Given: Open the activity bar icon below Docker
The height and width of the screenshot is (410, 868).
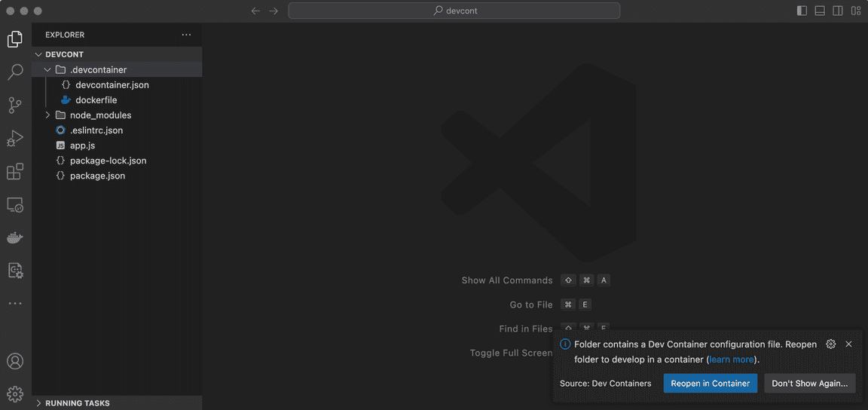Looking at the screenshot, I should click(15, 271).
